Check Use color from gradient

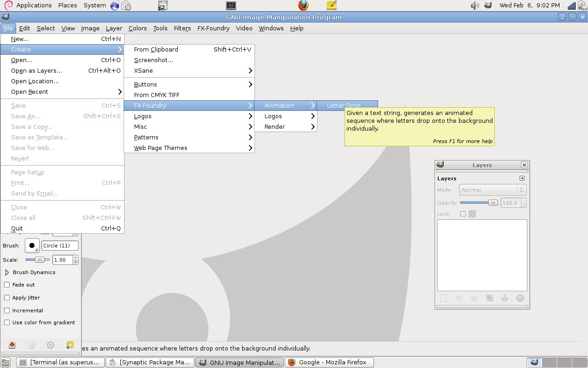click(7, 322)
